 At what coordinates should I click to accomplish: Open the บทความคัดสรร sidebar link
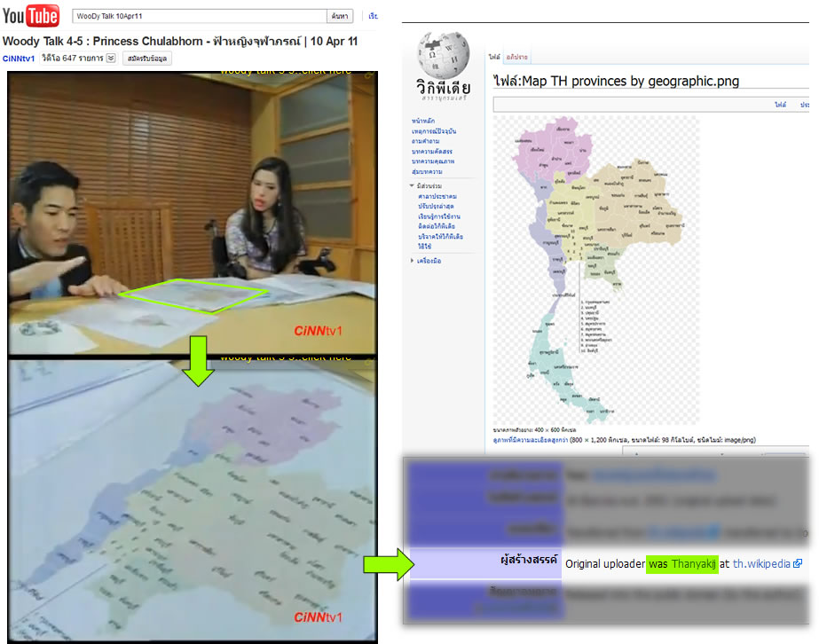click(432, 152)
